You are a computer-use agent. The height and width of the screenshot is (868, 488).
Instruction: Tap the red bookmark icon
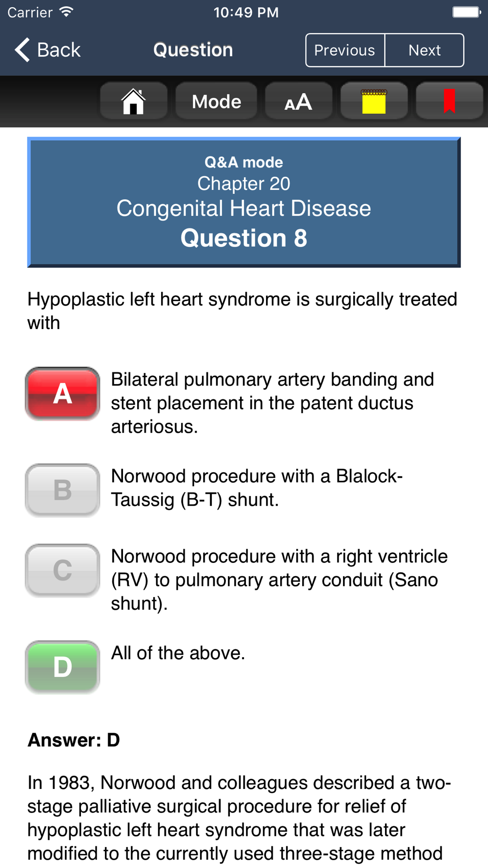point(449,101)
